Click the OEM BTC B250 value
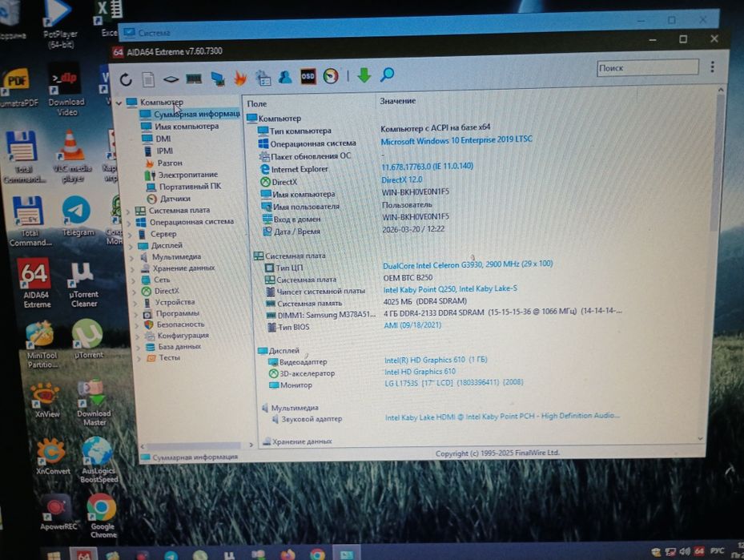744x560 pixels. click(408, 277)
